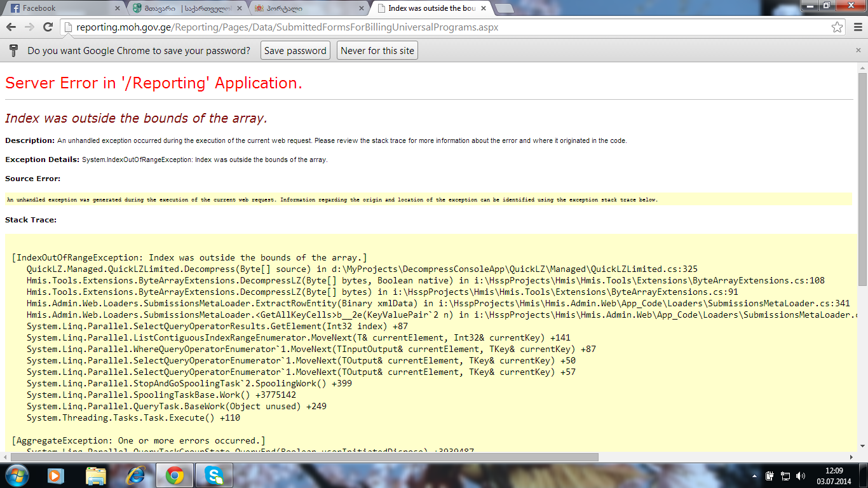Open a new tab
868x488 pixels.
tap(504, 8)
